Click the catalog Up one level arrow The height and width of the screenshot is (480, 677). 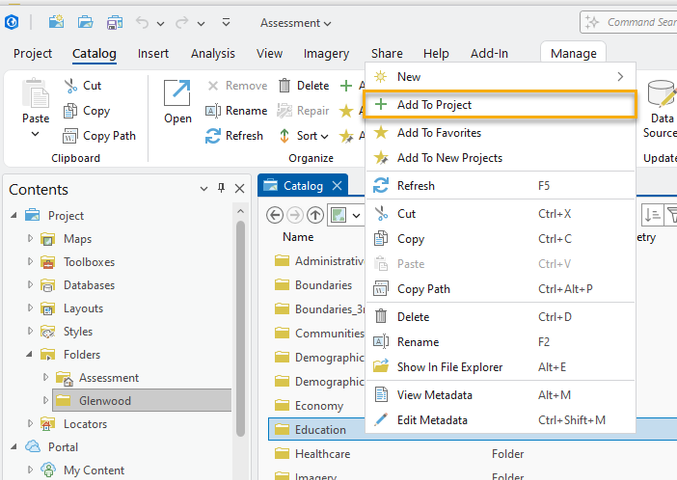pos(315,215)
